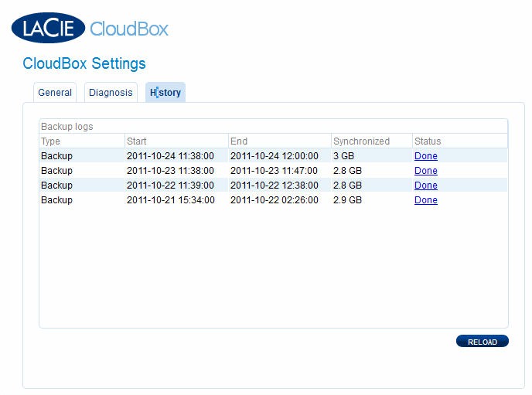
Task: Select end time 2011-10-23 11:47:00
Action: 274,171
